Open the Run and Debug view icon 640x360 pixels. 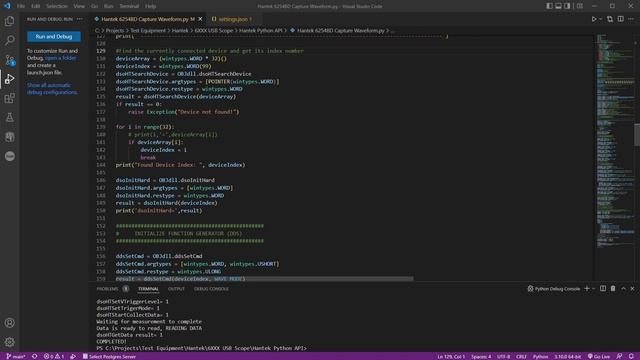click(9, 79)
